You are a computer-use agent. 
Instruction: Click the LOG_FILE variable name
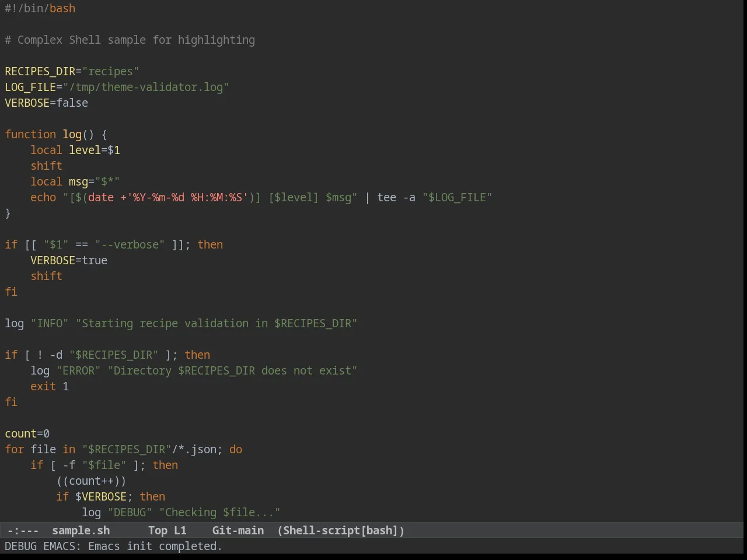coord(30,87)
